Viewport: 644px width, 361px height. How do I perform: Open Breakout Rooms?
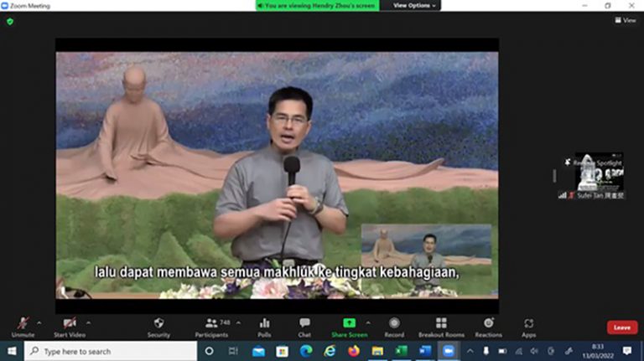441,327
